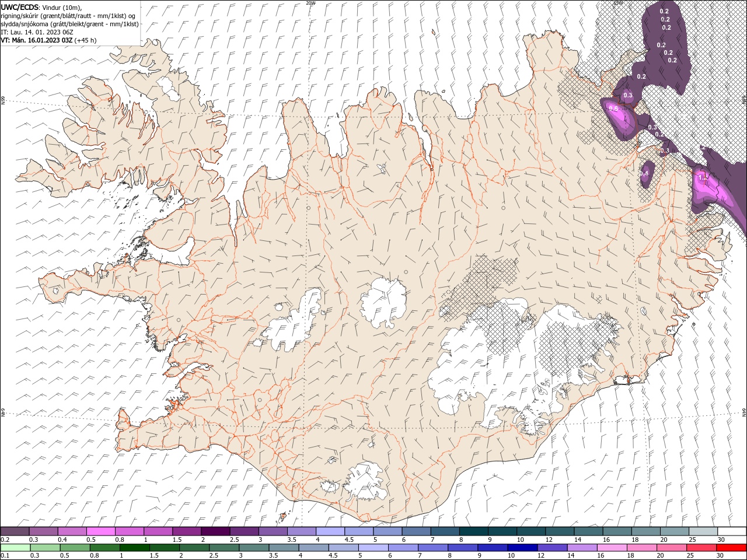Image resolution: width=747 pixels, height=560 pixels.
Task: Select the lower legend row light blue swatch for 5
Action: click(x=373, y=547)
